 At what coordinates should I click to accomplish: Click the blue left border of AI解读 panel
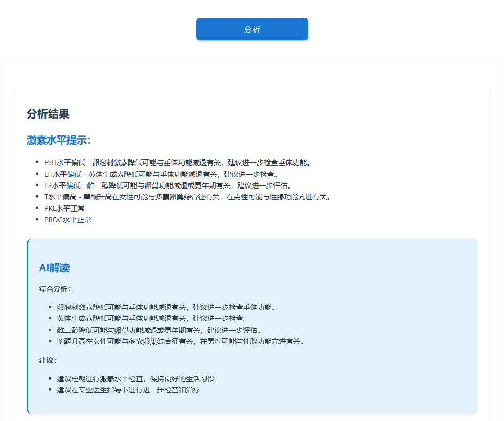[x=28, y=326]
